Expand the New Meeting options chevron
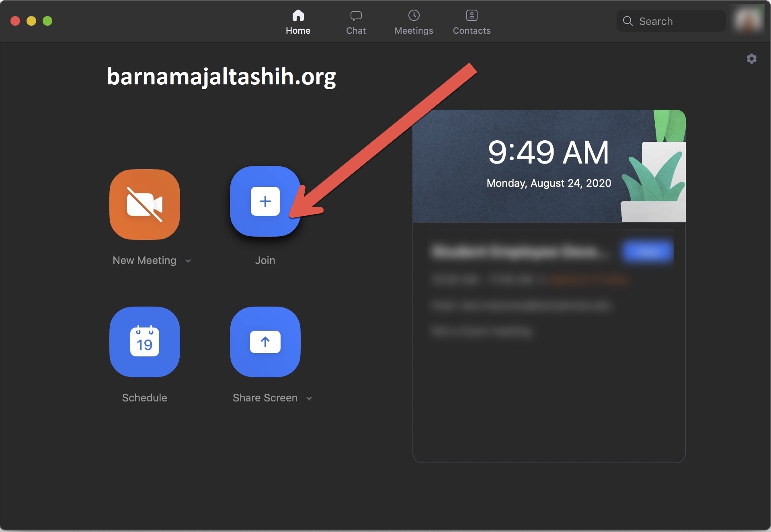The image size is (771, 532). tap(188, 261)
